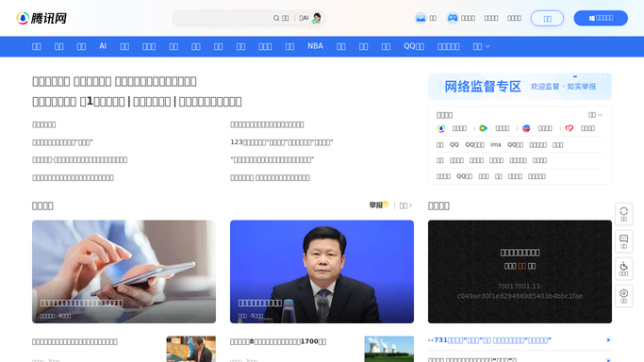644x362 pixels.
Task: Click the black video player panel
Action: click(x=520, y=271)
